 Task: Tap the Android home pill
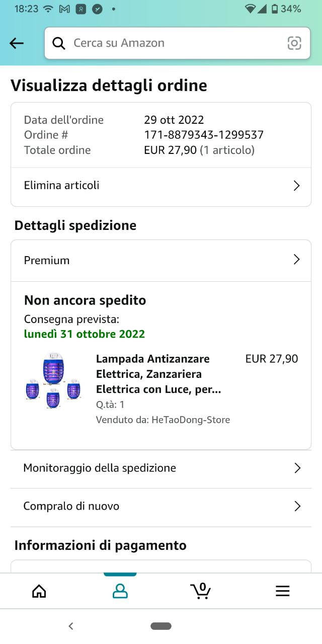[x=161, y=626]
